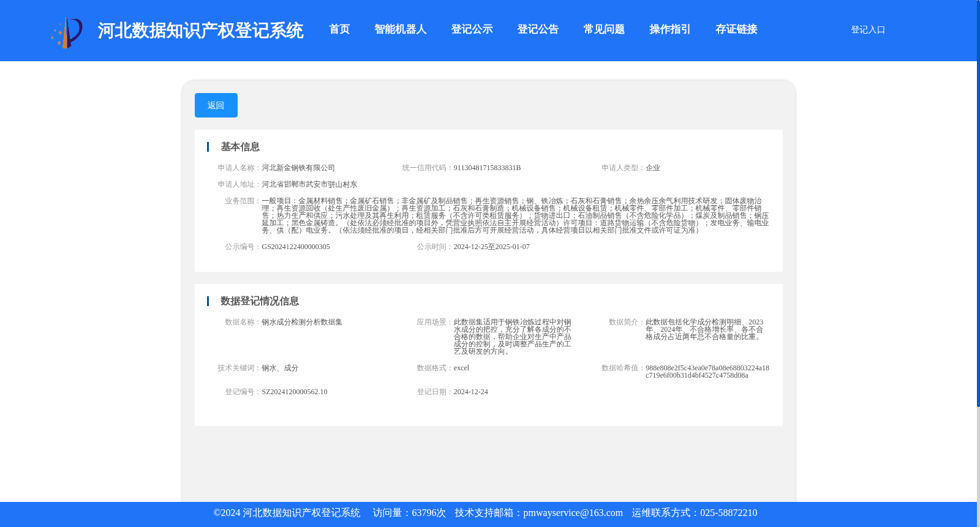The width and height of the screenshot is (980, 527).
Task: Click the 返回 button
Action: pos(216,105)
